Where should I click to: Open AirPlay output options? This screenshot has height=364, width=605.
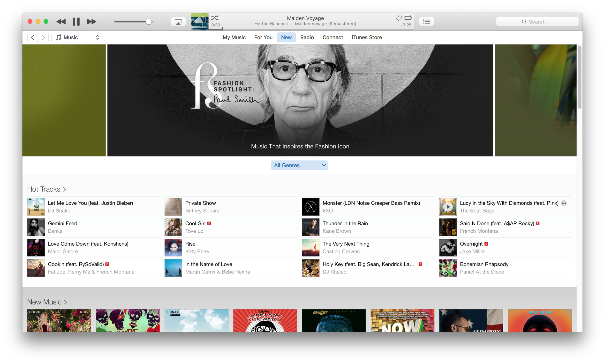click(x=178, y=22)
